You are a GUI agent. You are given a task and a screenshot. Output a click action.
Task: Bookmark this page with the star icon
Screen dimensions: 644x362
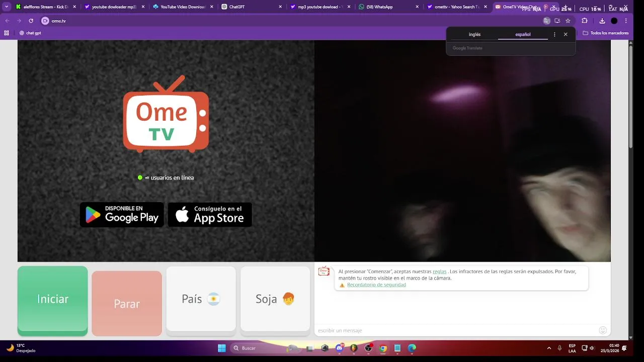pos(568,21)
